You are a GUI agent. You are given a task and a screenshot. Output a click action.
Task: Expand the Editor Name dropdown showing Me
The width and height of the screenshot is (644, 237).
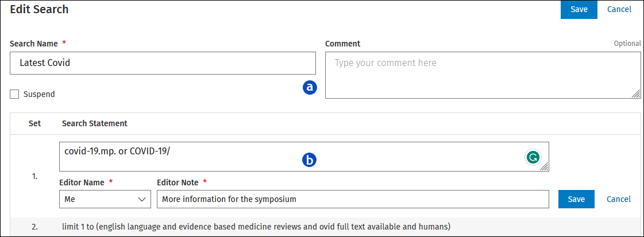tap(105, 199)
